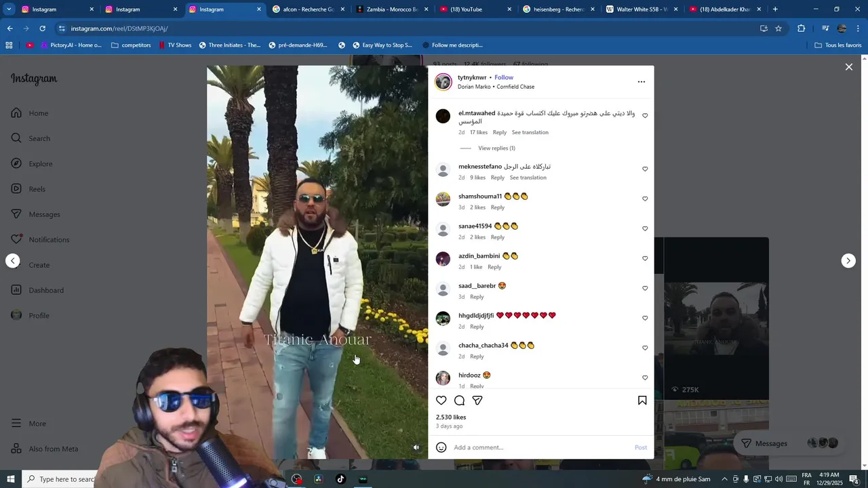Like hhgdldjdjfjfi's comment
Image resolution: width=868 pixels, height=488 pixels.
(645, 319)
